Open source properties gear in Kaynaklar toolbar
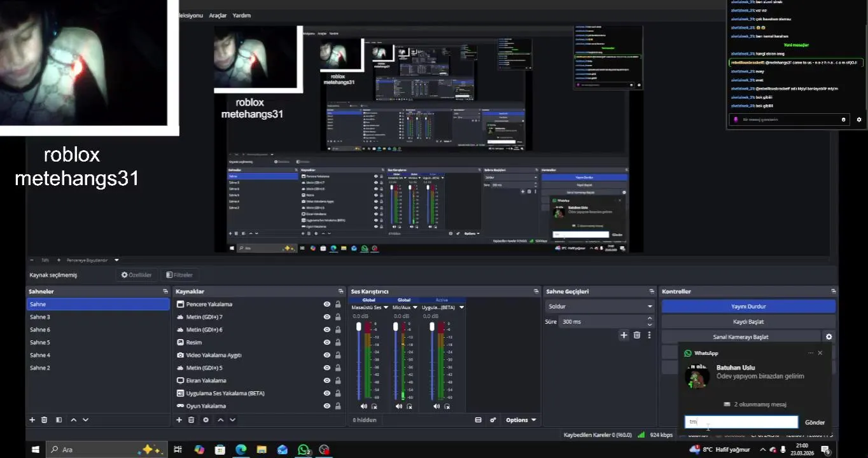Screen dimensions: 868x458 [206, 420]
